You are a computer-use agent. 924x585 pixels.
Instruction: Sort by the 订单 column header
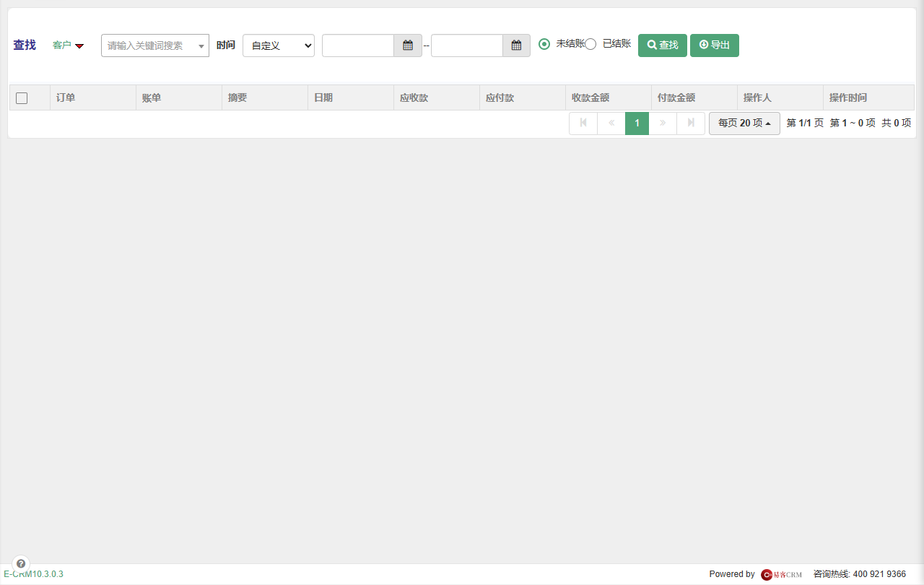click(x=93, y=97)
